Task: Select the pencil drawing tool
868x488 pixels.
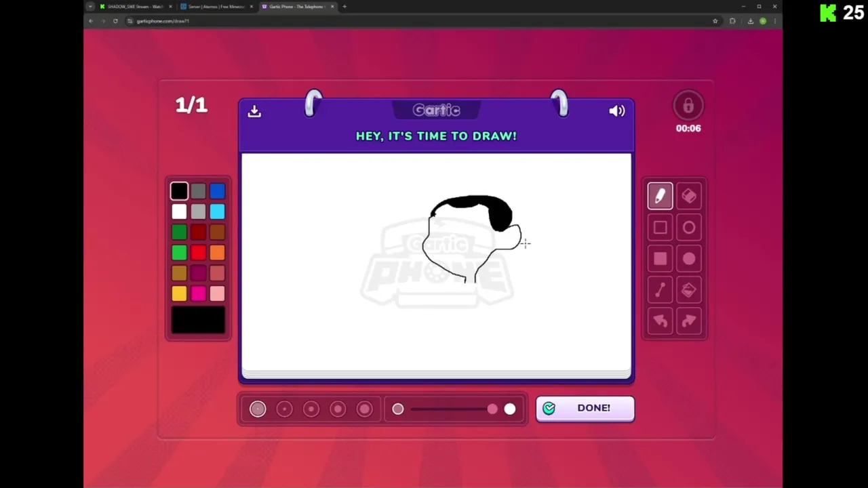Action: point(660,196)
